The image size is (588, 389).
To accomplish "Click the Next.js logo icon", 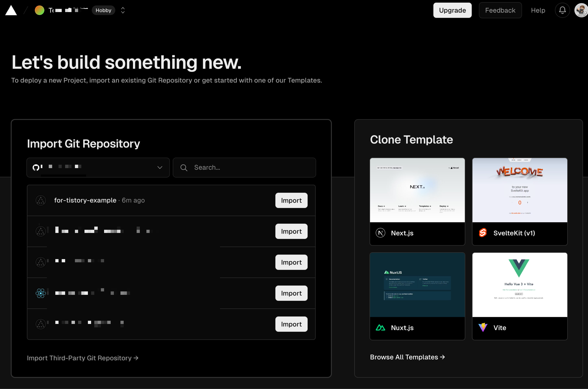I will click(x=380, y=233).
